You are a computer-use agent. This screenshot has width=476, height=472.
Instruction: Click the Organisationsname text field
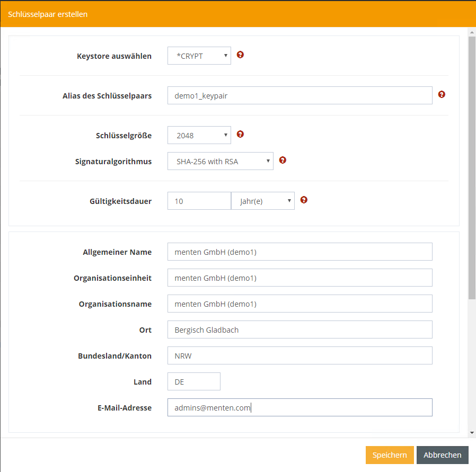(x=299, y=304)
